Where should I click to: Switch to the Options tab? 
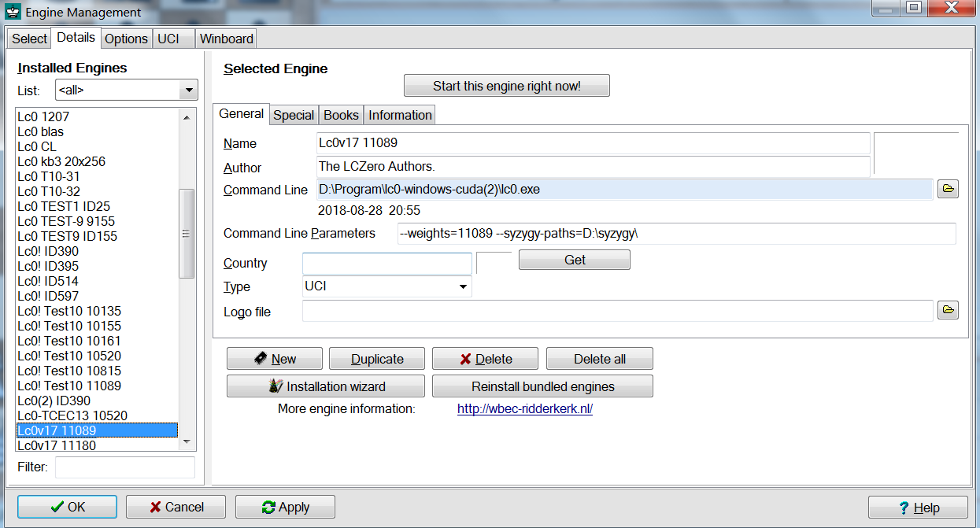126,39
